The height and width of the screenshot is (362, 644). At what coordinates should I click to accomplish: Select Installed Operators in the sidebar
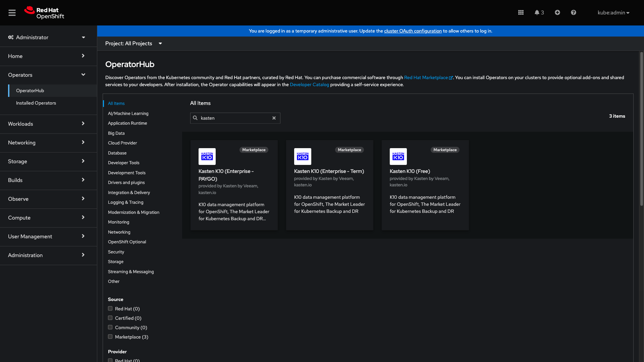(x=36, y=103)
